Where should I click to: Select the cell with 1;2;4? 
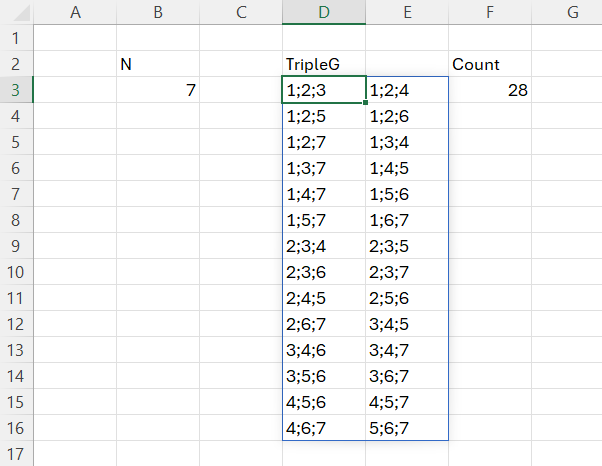click(x=406, y=90)
